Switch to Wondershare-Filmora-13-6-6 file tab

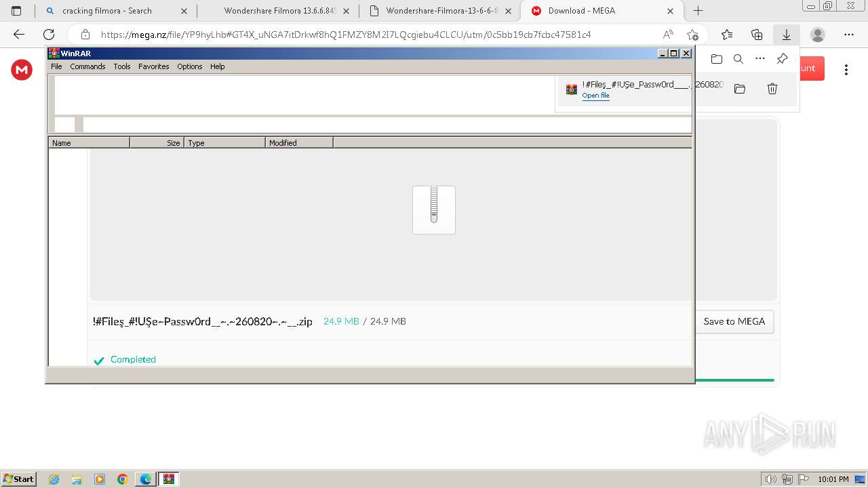tap(441, 11)
